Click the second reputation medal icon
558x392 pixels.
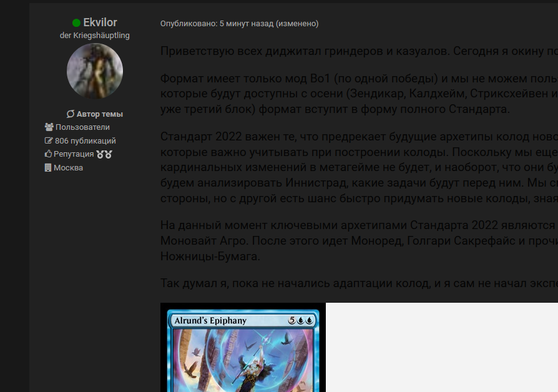tap(109, 154)
